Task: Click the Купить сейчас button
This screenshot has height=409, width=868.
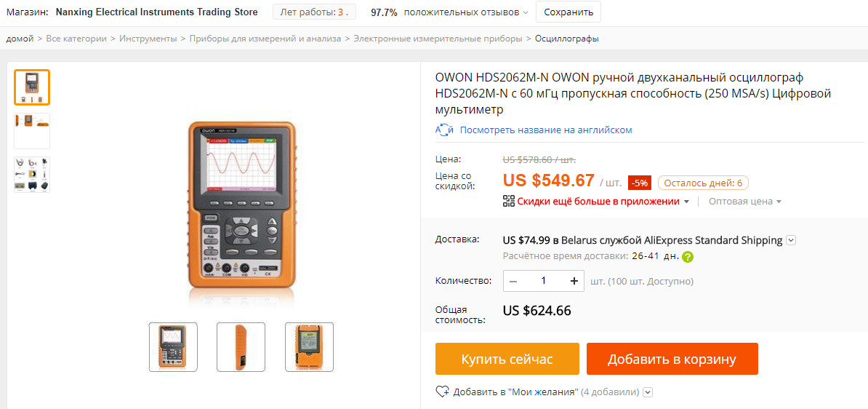Action: pyautogui.click(x=507, y=359)
